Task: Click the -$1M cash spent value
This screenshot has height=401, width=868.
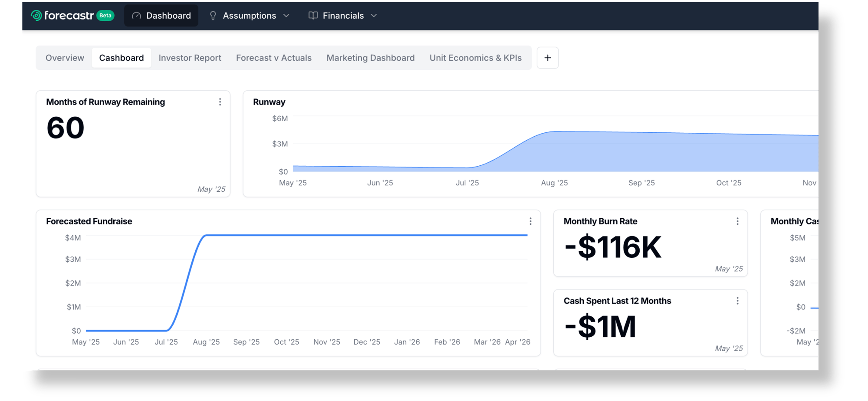Action: [x=600, y=326]
